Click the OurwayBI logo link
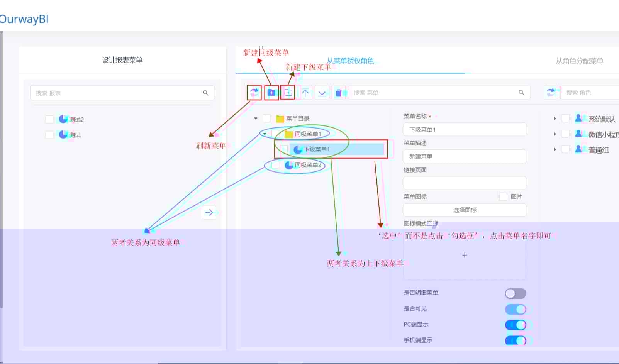This screenshot has height=364, width=619. (x=24, y=19)
